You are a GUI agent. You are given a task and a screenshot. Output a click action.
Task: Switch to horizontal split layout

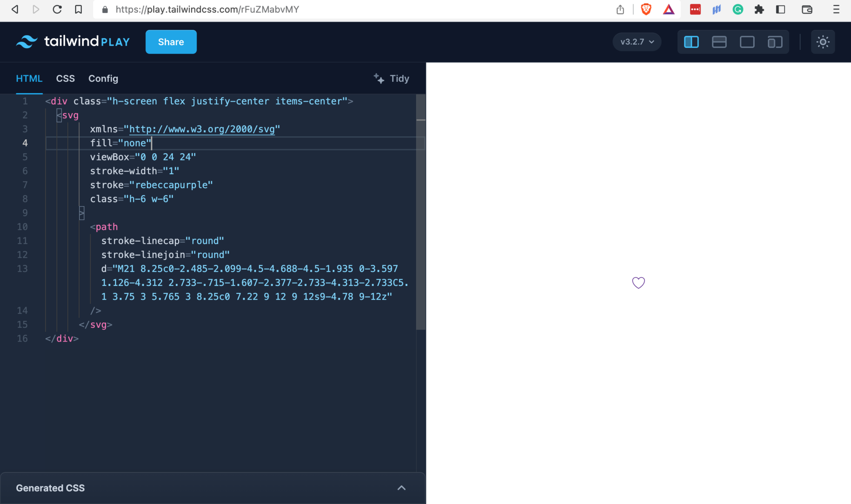[x=719, y=42]
